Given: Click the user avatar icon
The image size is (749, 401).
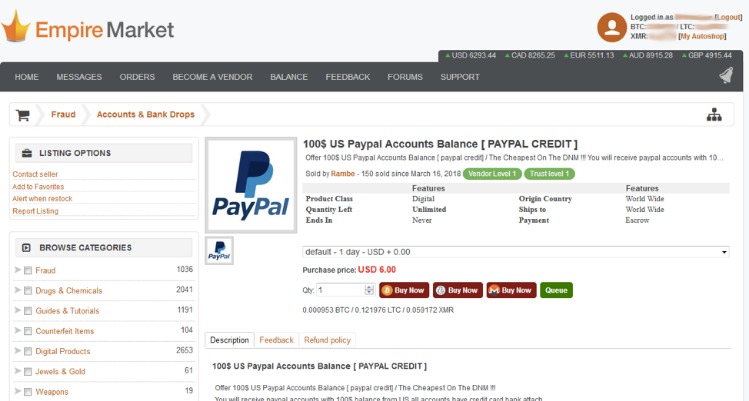Looking at the screenshot, I should tap(611, 27).
